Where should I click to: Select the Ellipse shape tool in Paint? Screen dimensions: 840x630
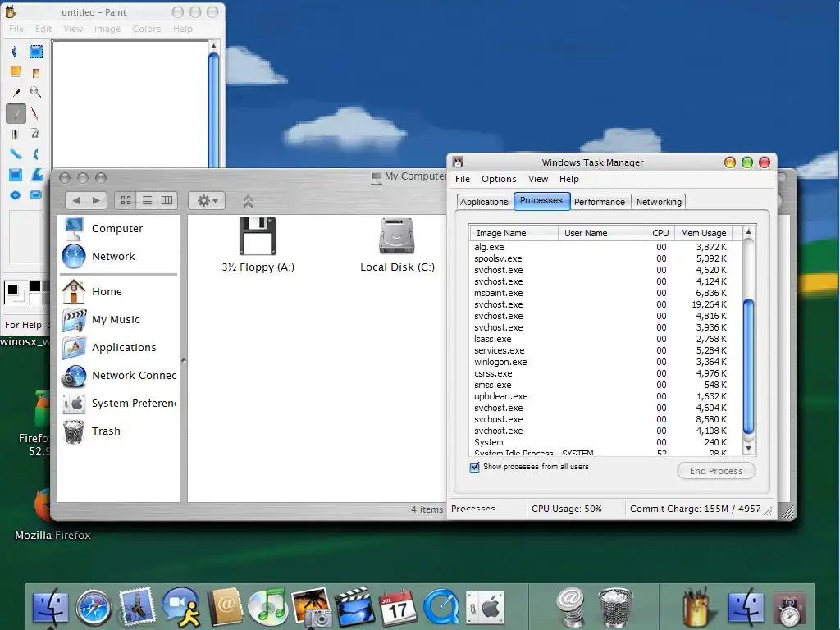point(16,195)
